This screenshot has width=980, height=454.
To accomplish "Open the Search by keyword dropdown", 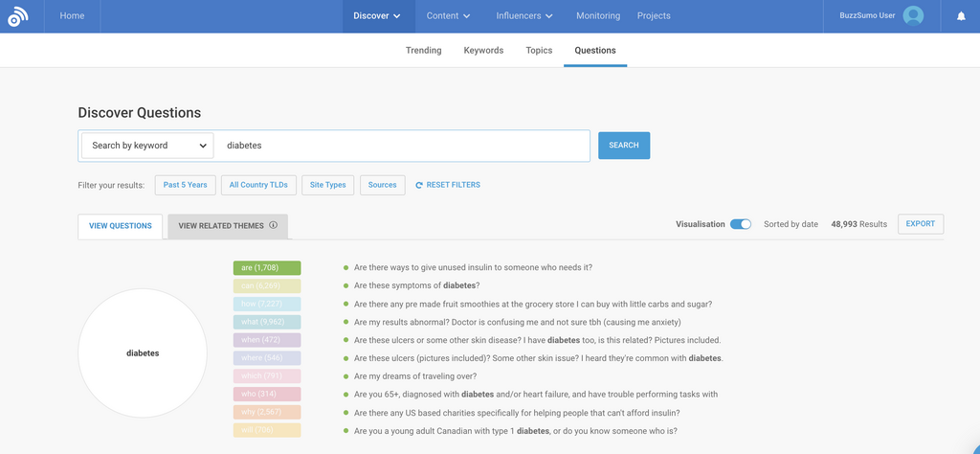I will (146, 146).
